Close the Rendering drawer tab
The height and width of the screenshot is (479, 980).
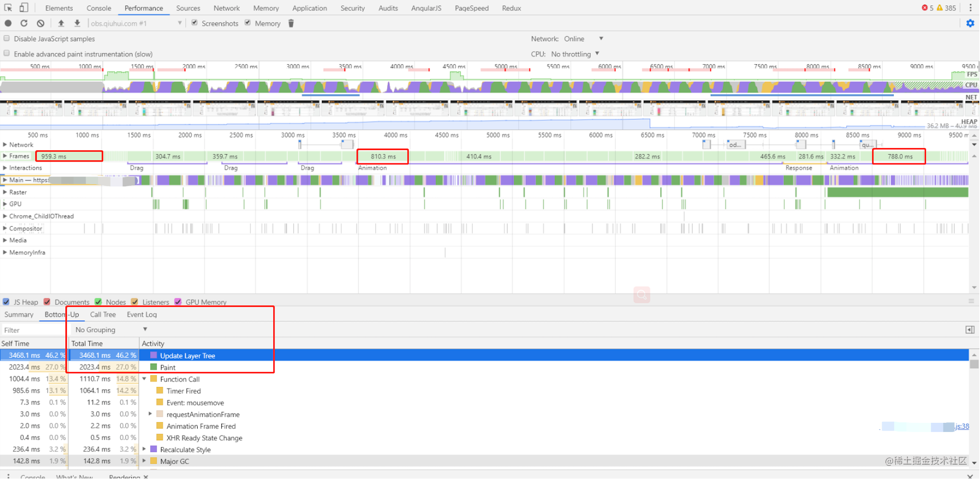coord(146,476)
